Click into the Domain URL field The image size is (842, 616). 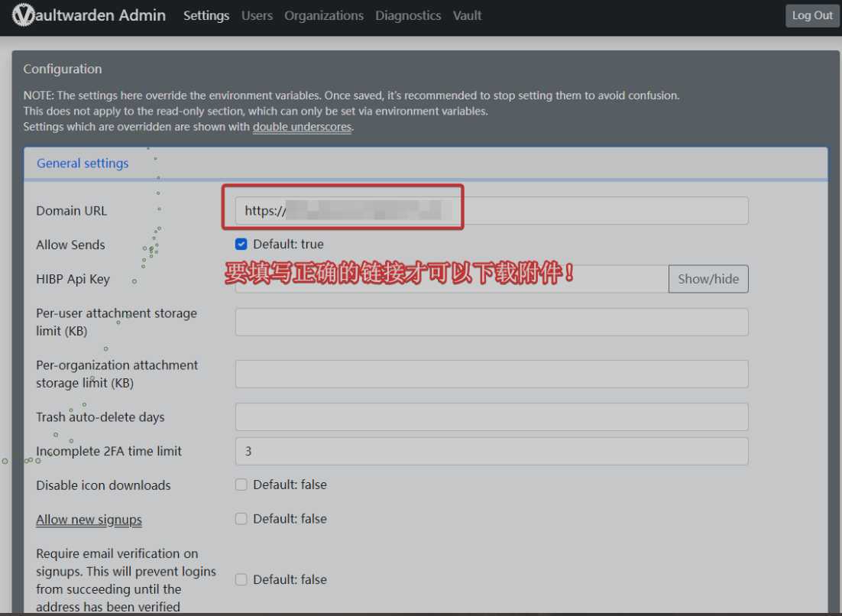pos(491,210)
